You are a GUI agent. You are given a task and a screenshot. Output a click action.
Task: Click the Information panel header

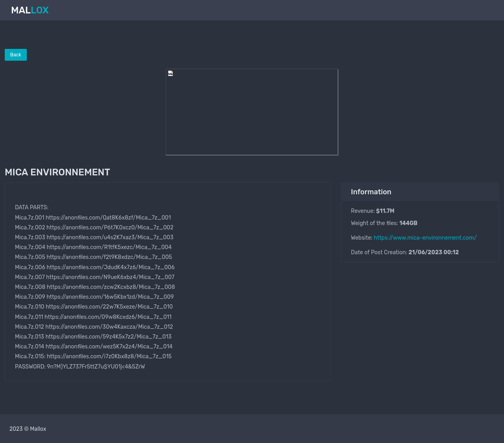420,192
